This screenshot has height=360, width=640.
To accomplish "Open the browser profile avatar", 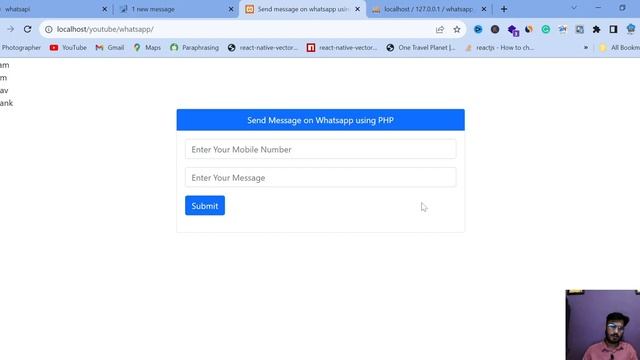I will [x=631, y=29].
